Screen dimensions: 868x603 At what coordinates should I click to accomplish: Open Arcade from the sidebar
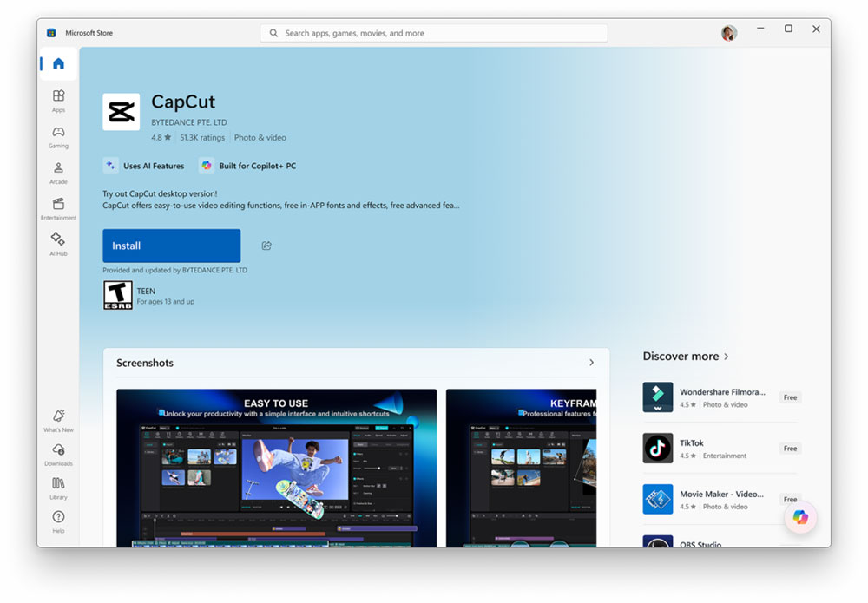pyautogui.click(x=58, y=173)
